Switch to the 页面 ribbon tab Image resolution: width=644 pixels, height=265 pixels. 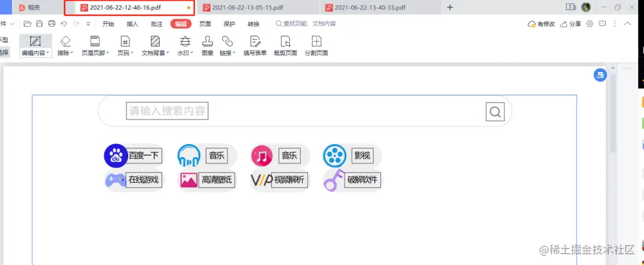(205, 24)
